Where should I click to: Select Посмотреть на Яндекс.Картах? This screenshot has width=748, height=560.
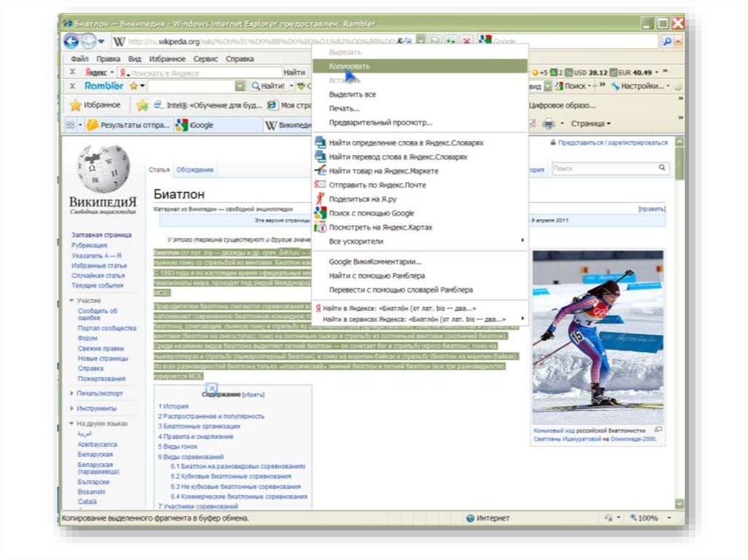click(x=420, y=227)
